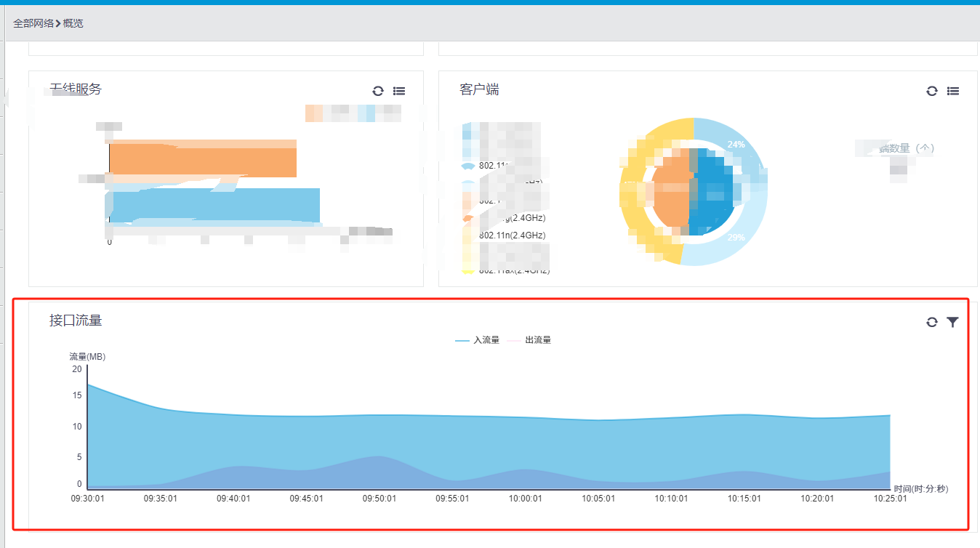Select 概览 in the breadcrumb
The height and width of the screenshot is (548, 980).
pos(73,23)
